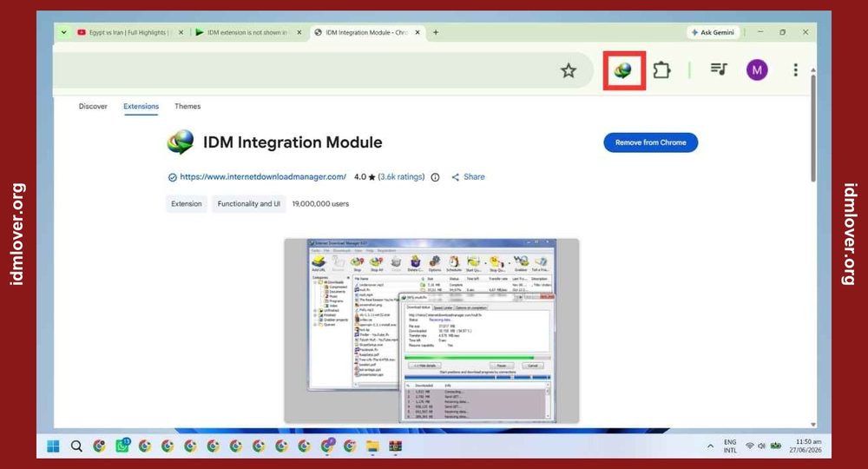The width and height of the screenshot is (868, 469).
Task: Open WhatsApp from the taskbar
Action: tap(122, 446)
